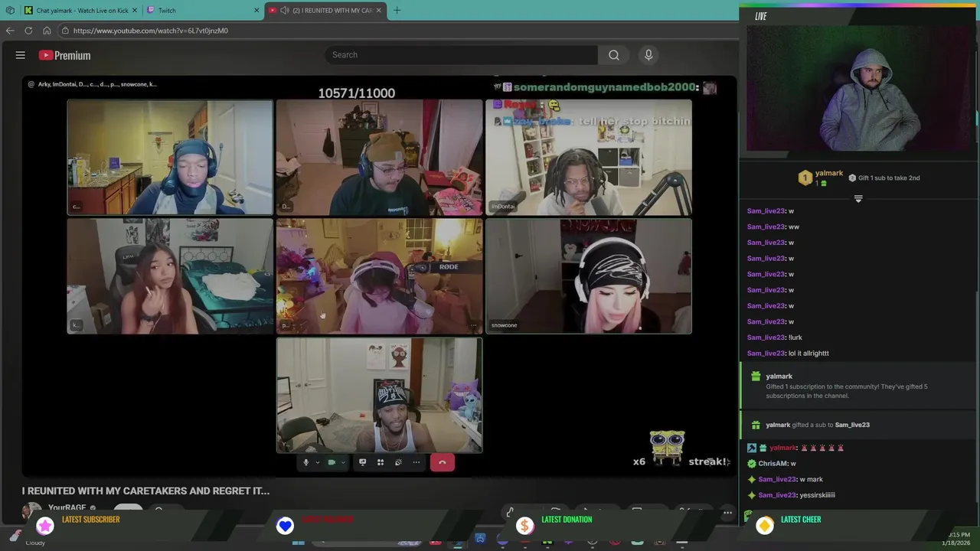This screenshot has width=980, height=551.
Task: Click the soundboard icon in call bar
Action: point(398,462)
